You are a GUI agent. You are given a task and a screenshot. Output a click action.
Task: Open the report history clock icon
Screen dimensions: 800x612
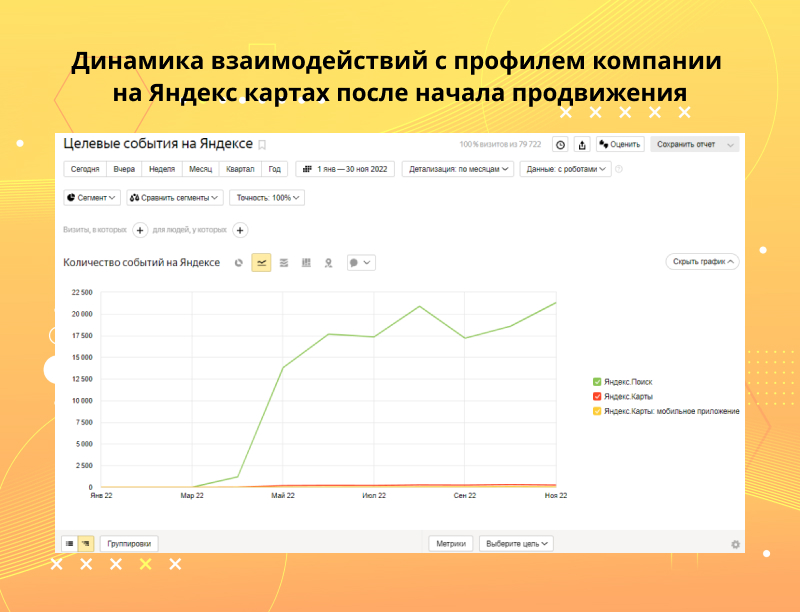[560, 145]
